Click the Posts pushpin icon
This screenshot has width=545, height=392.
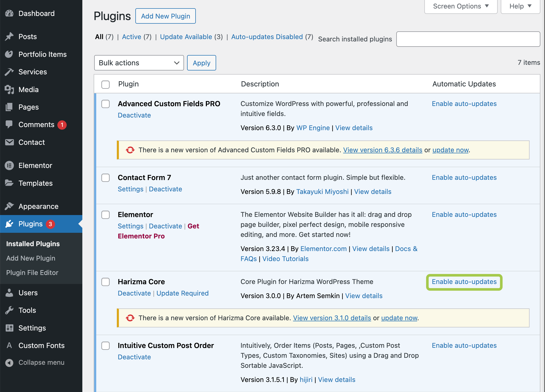pos(9,37)
